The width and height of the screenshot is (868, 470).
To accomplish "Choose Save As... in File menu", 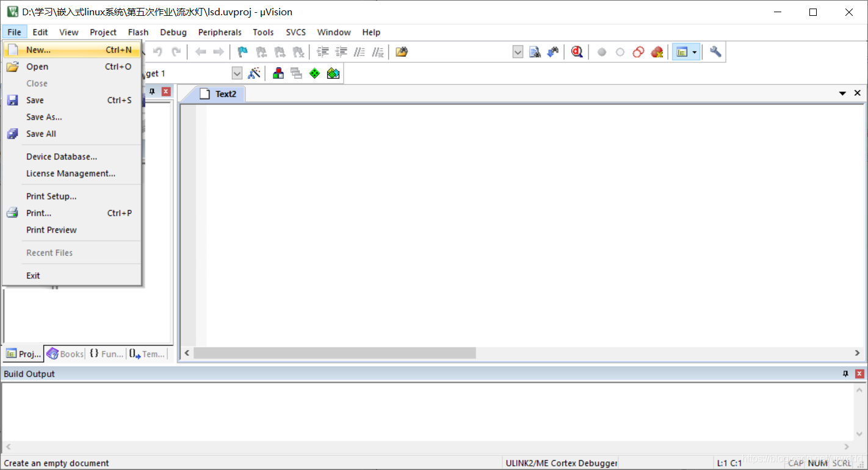I will point(73,117).
